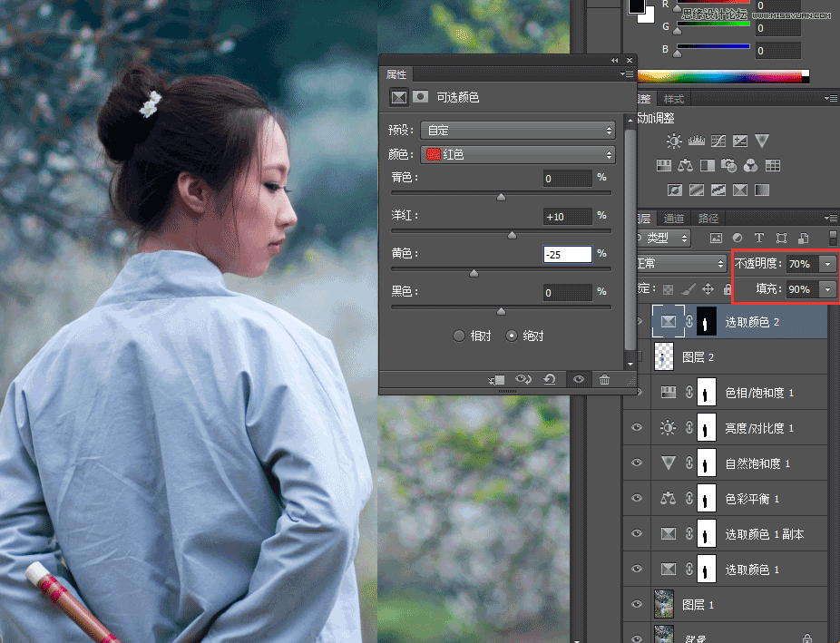840x643 pixels.
Task: Open the Brightness/Contrast adjustment icon
Action: pos(675,141)
